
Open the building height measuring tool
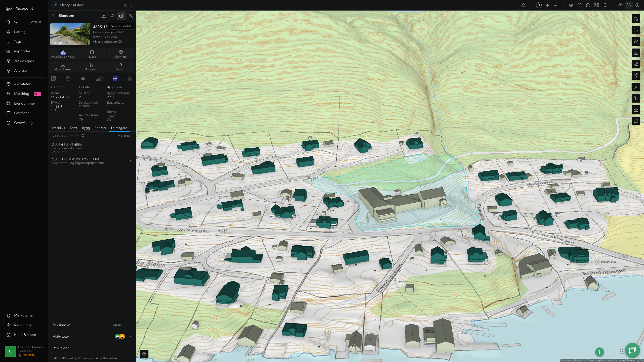(636, 98)
